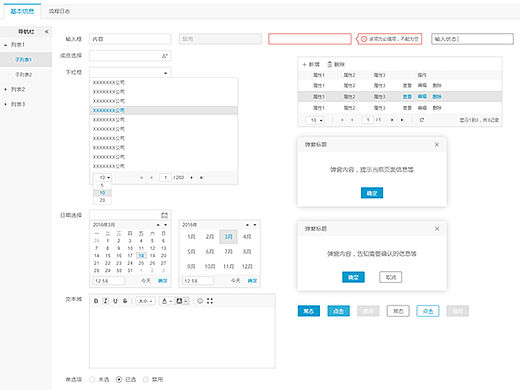Screen dimensions: 520x390
Task: Switch to the 基本信息 tab
Action: click(x=22, y=11)
